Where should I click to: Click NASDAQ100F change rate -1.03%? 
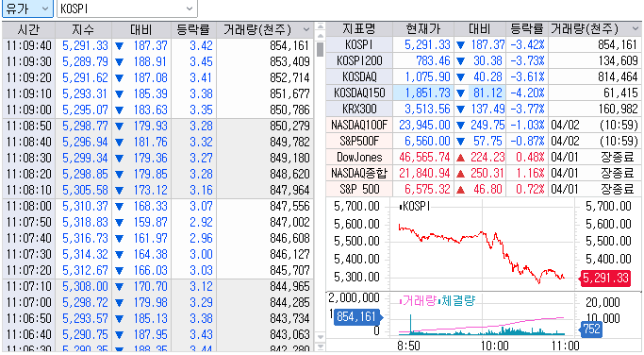click(527, 125)
